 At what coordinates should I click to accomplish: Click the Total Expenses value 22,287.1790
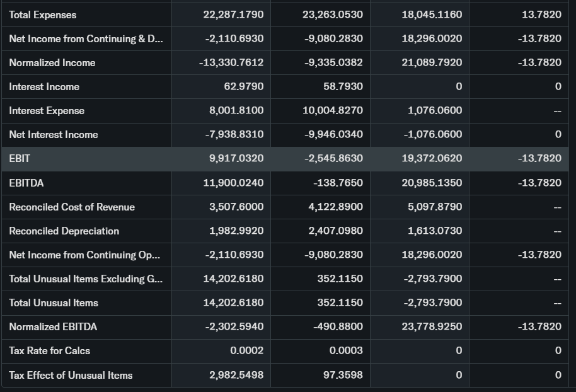(x=234, y=15)
